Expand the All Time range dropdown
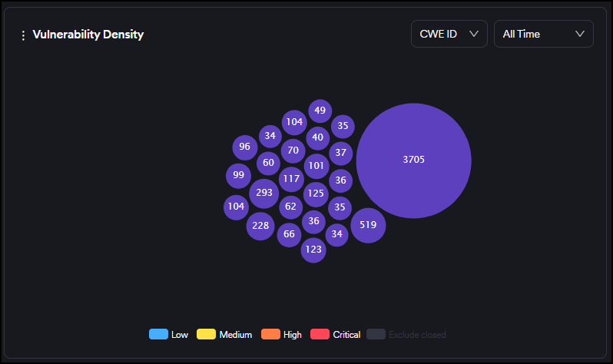Viewport: 613px width, 364px height. click(x=543, y=34)
